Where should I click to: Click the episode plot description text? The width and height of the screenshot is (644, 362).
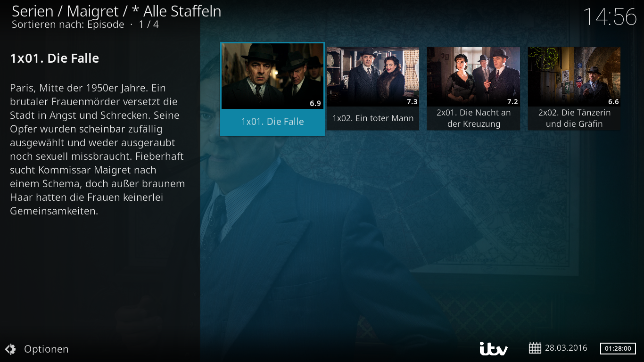(x=98, y=149)
